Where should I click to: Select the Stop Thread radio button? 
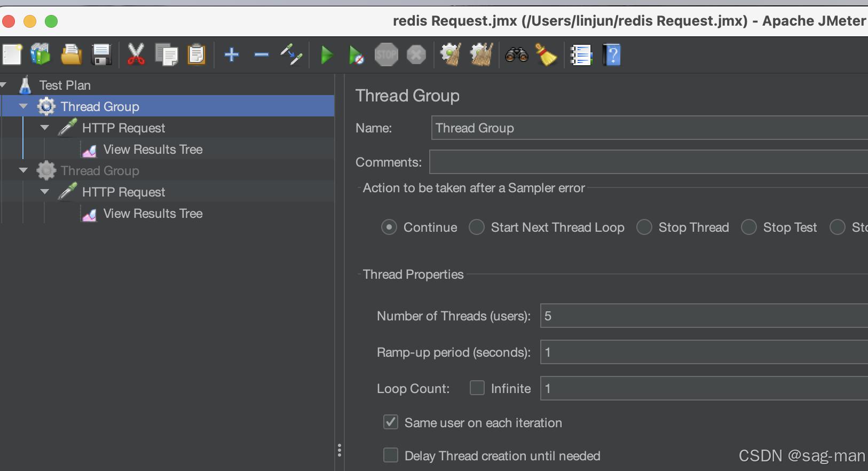pyautogui.click(x=644, y=227)
